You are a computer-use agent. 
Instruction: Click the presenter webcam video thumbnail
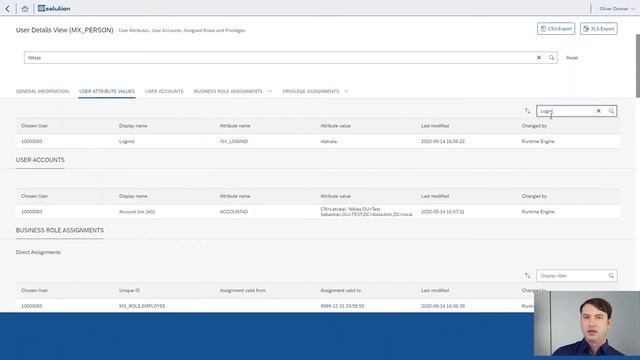point(587,323)
